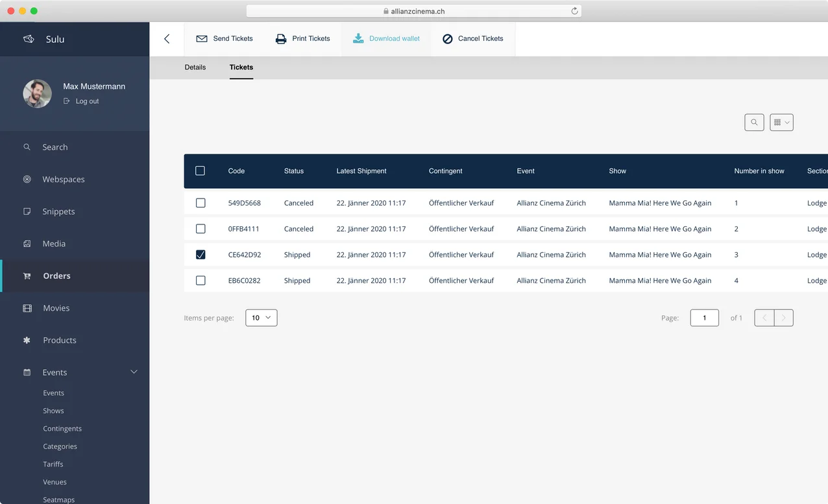Toggle the select-all checkbox in table header

200,171
